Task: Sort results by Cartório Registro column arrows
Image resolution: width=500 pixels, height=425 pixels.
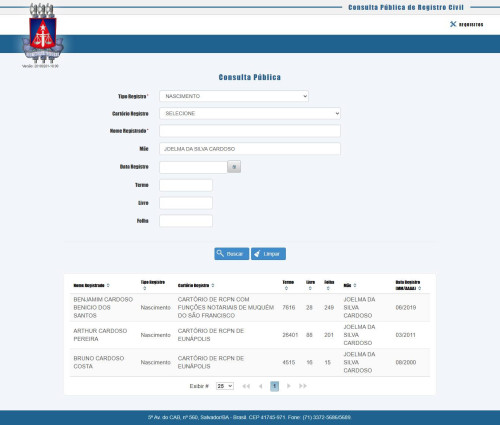Action: click(213, 285)
